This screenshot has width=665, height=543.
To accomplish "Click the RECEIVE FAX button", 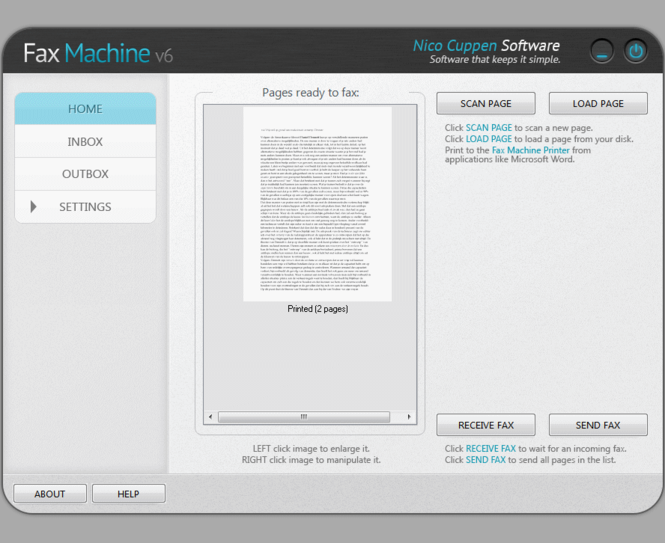I will point(486,425).
